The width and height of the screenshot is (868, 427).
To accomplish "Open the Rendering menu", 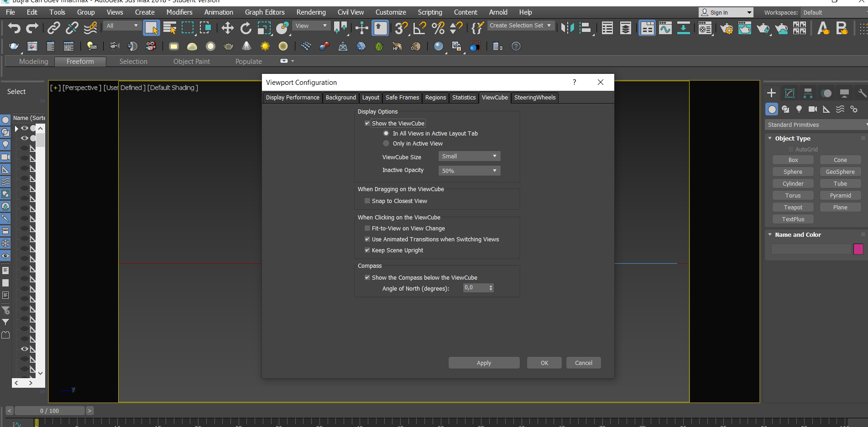I will [311, 12].
